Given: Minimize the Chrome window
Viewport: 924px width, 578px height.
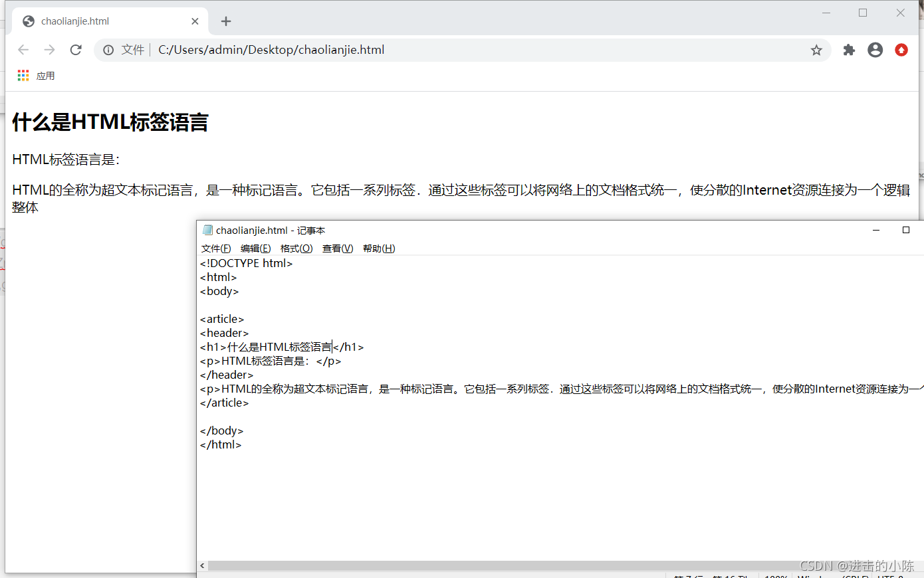Looking at the screenshot, I should pyautogui.click(x=826, y=13).
